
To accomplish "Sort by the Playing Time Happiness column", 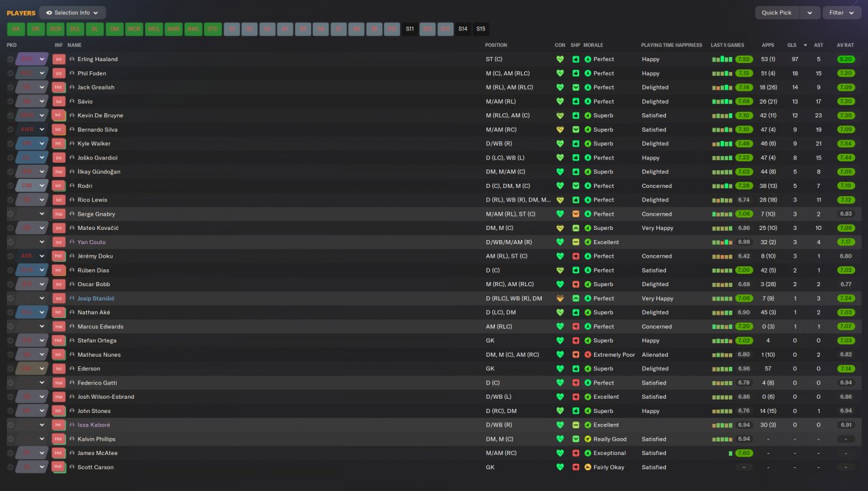I will (x=671, y=45).
